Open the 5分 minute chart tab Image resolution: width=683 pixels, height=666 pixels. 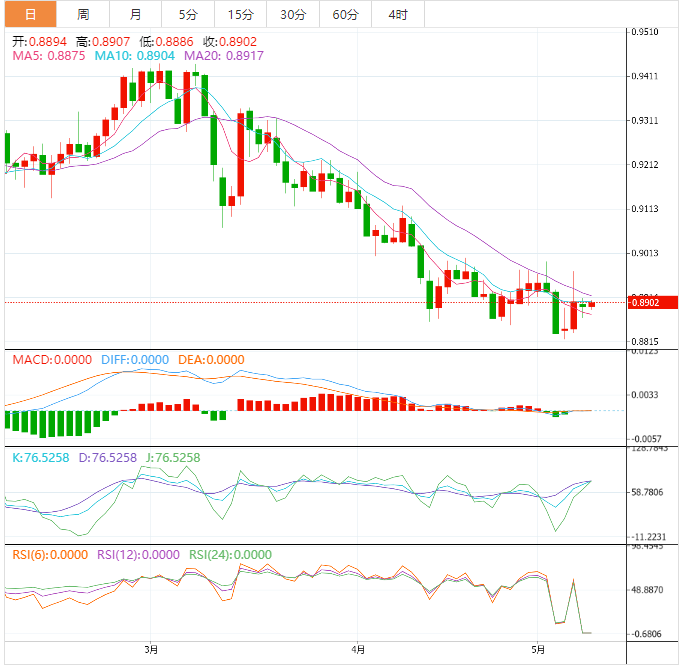[188, 14]
